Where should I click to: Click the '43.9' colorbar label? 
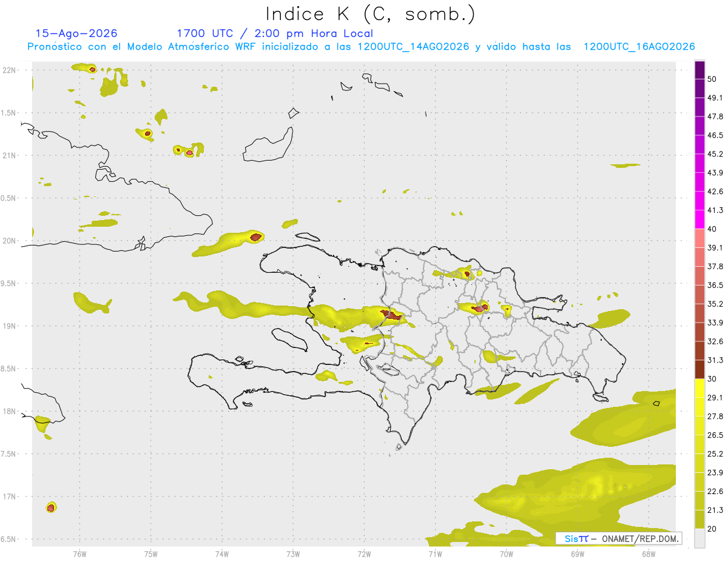(715, 173)
